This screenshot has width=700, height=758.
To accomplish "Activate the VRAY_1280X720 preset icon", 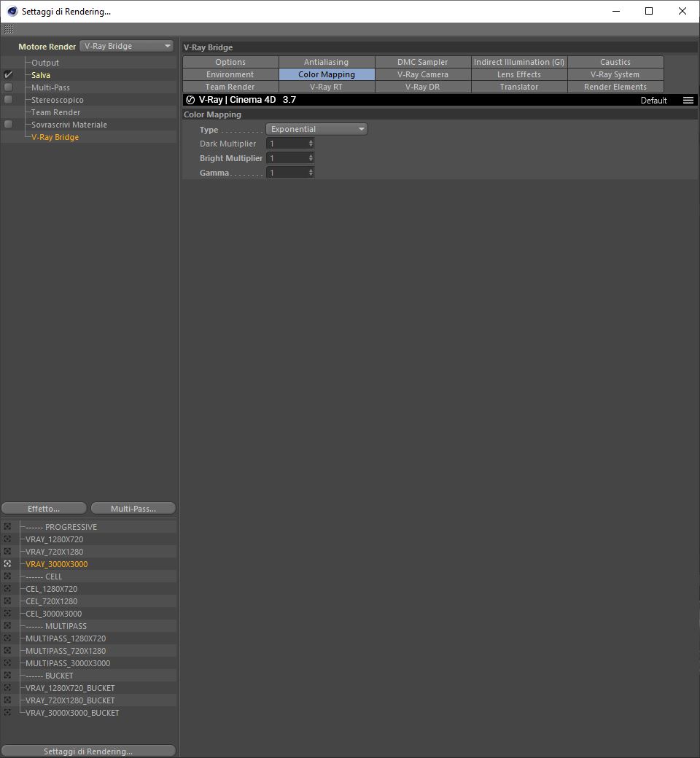I will (7, 539).
